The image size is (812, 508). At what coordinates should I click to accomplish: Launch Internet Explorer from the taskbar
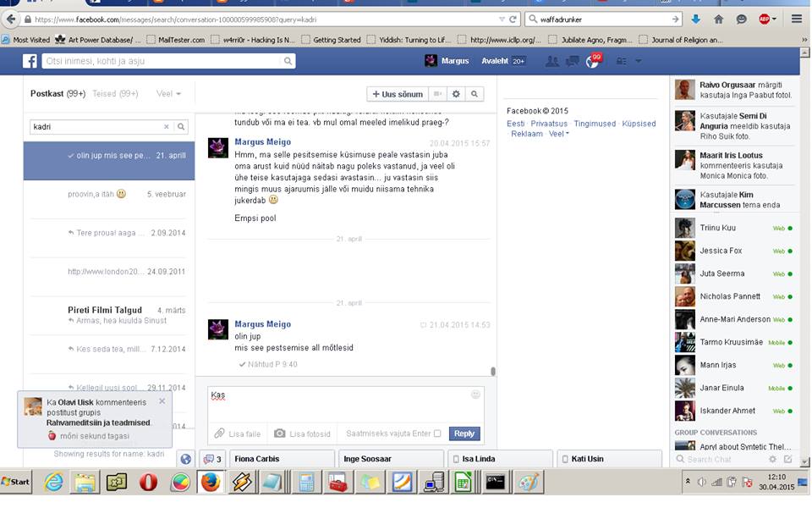pyautogui.click(x=53, y=482)
